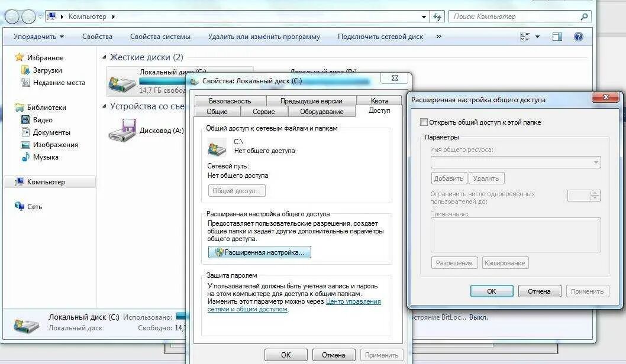
Task: Click the Изображения library icon
Action: pos(25,145)
